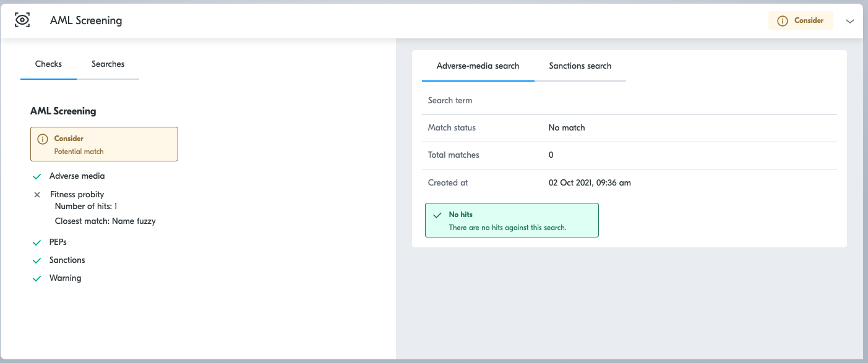This screenshot has width=868, height=363.
Task: Click the Created at date value
Action: pyautogui.click(x=590, y=183)
